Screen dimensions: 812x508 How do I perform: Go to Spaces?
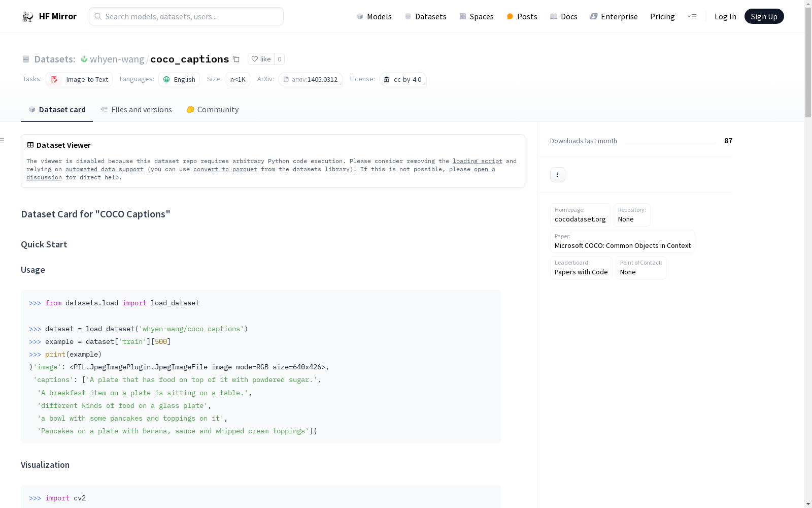point(476,16)
